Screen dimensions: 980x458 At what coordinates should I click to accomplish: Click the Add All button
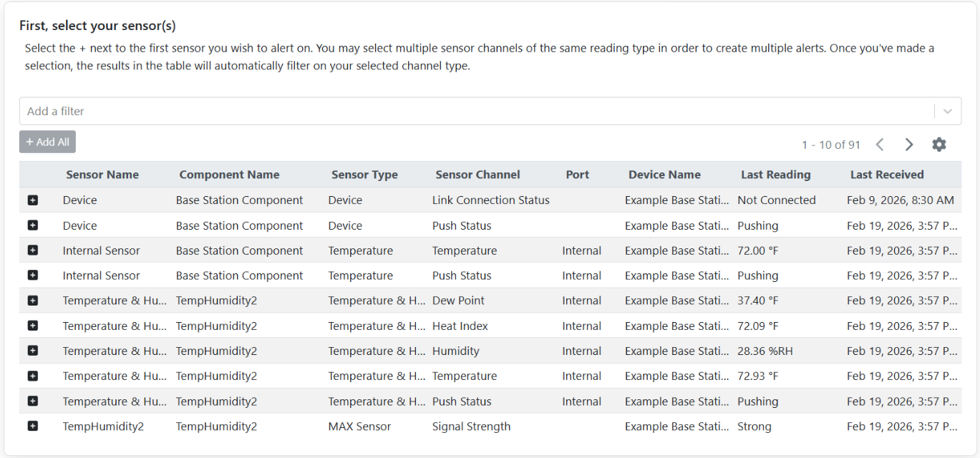(x=47, y=142)
